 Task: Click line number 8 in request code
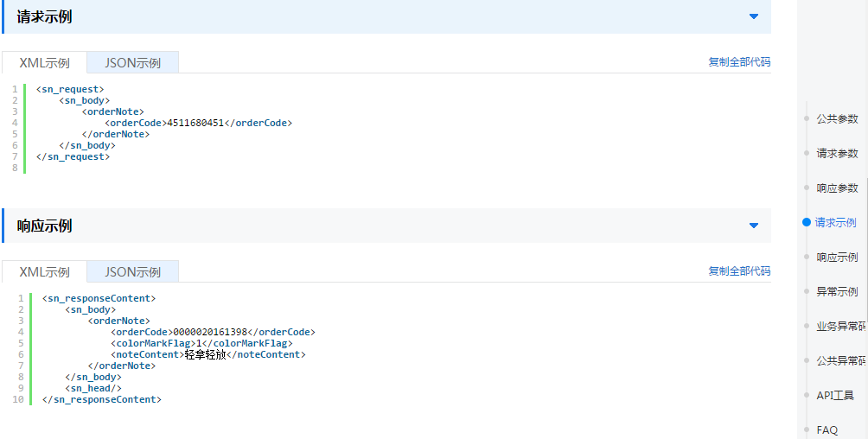[x=15, y=168]
